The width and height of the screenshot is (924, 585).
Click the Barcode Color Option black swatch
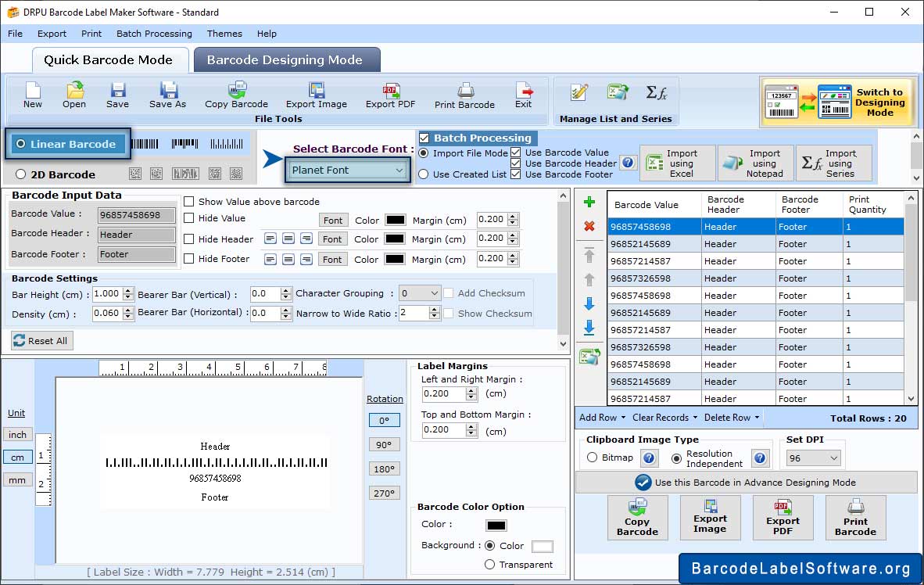point(496,525)
